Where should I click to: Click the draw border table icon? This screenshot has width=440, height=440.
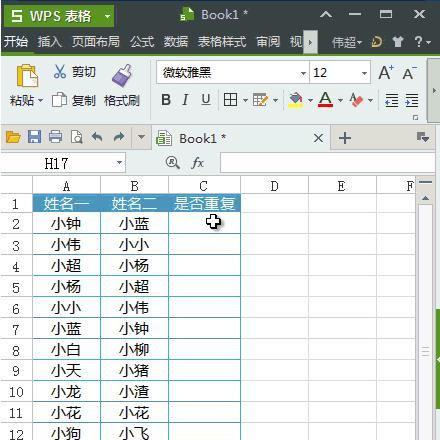260,100
